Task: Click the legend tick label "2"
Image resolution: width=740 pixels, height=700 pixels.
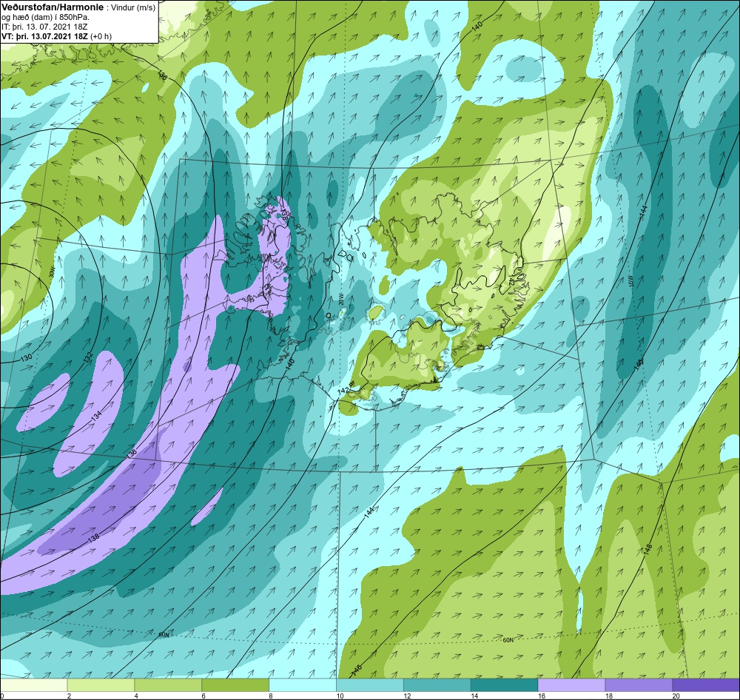Action: 69,696
